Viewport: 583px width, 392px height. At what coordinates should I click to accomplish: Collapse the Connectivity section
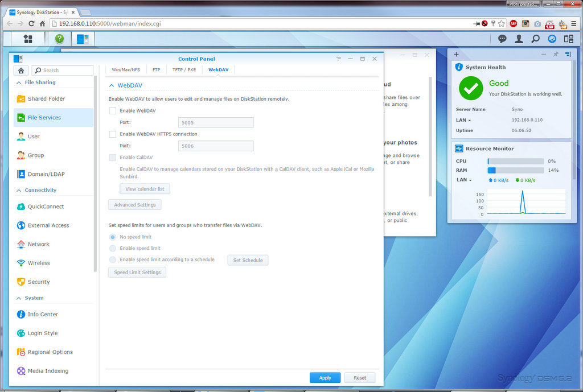coord(19,190)
